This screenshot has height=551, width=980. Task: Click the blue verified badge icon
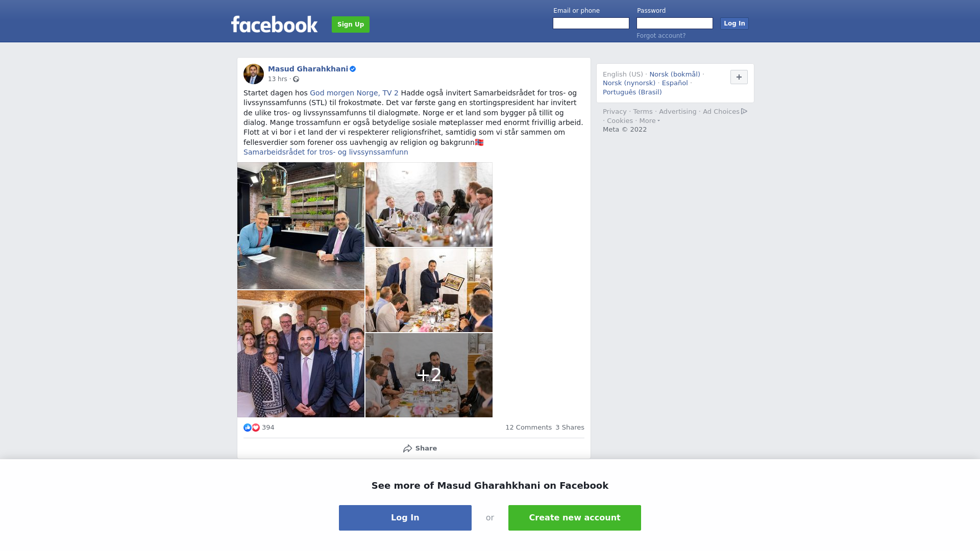[353, 69]
